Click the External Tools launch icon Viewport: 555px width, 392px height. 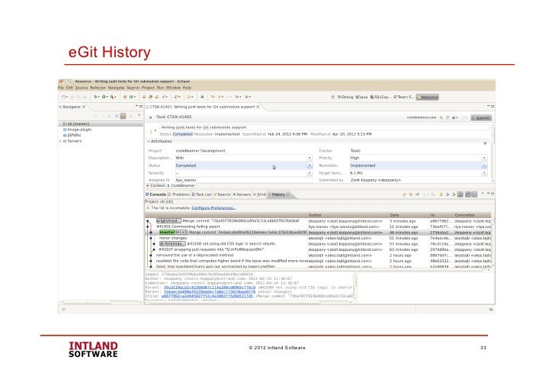[114, 97]
